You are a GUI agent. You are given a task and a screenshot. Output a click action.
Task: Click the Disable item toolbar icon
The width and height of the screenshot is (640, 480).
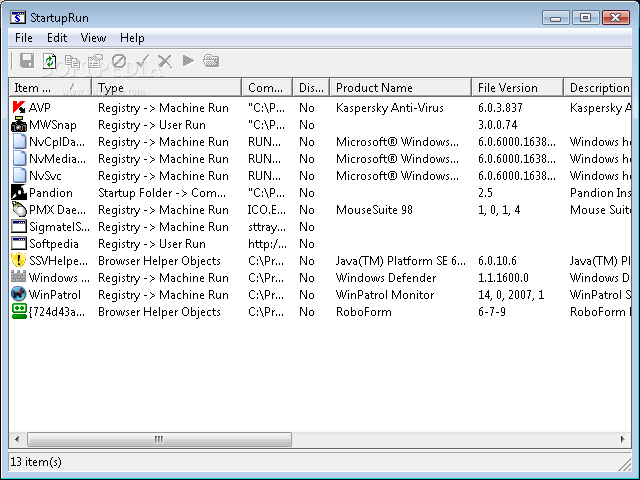pyautogui.click(x=119, y=61)
